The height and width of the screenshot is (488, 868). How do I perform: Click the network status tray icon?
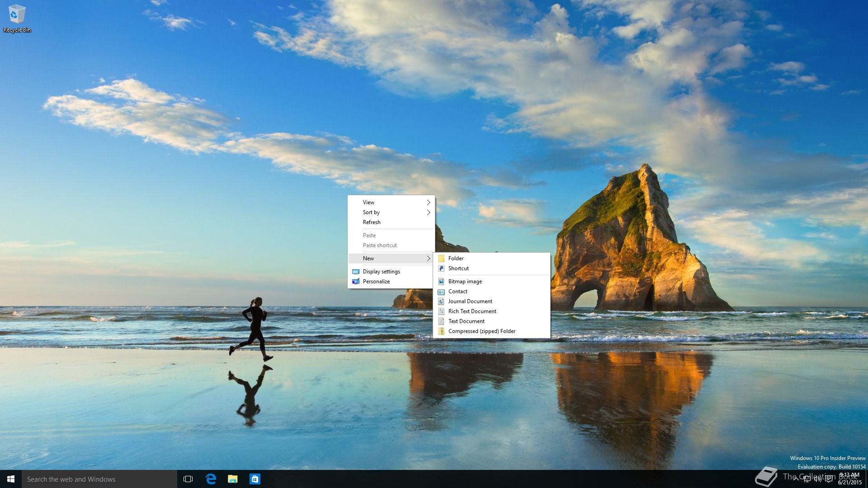coord(807,479)
